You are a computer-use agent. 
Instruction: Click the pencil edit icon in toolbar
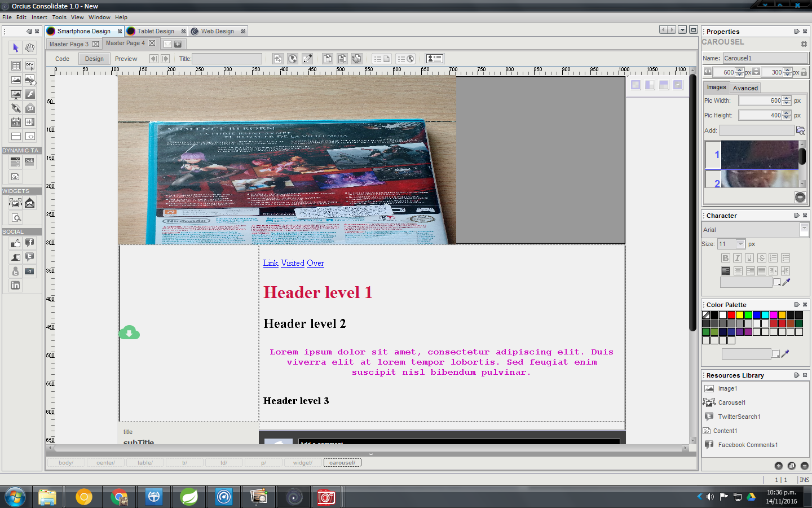click(x=307, y=59)
